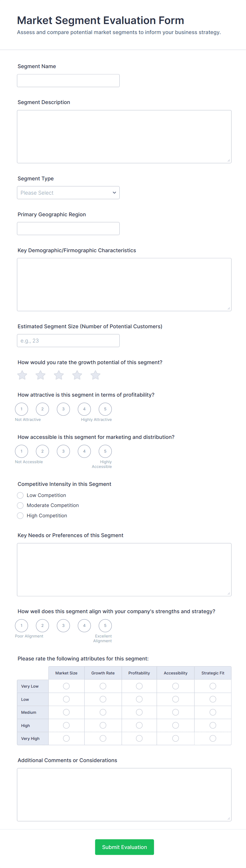Viewport: 246px width, 868px height.
Task: Submit the evaluation with the green button
Action: pos(125,847)
